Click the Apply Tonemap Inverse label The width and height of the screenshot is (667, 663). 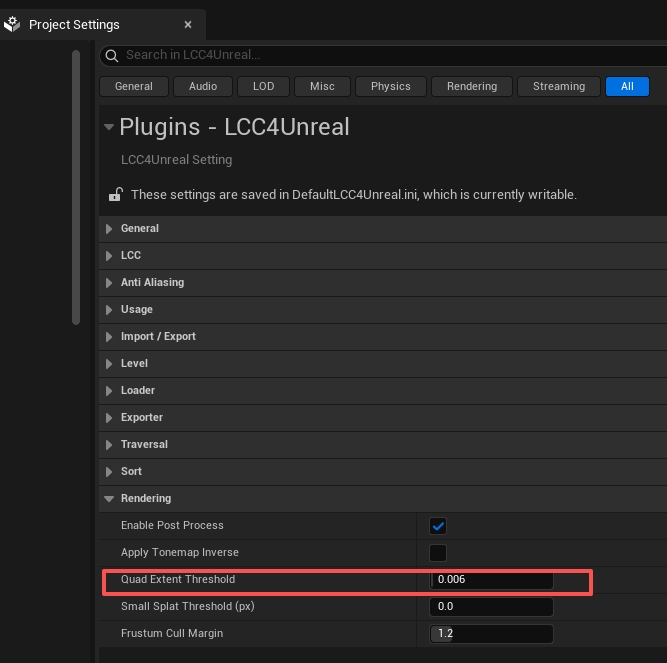(180, 552)
